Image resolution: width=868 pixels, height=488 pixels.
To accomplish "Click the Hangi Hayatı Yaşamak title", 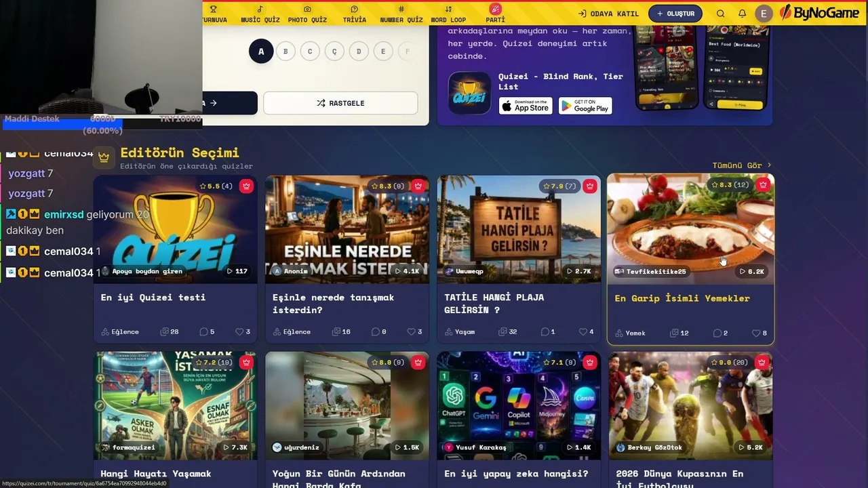I will tap(156, 474).
